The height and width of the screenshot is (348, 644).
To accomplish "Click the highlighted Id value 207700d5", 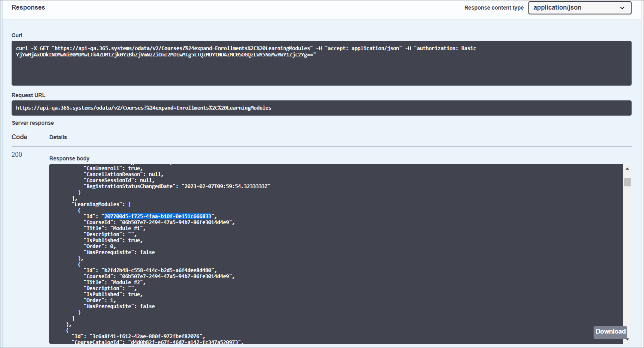I will pos(158,216).
